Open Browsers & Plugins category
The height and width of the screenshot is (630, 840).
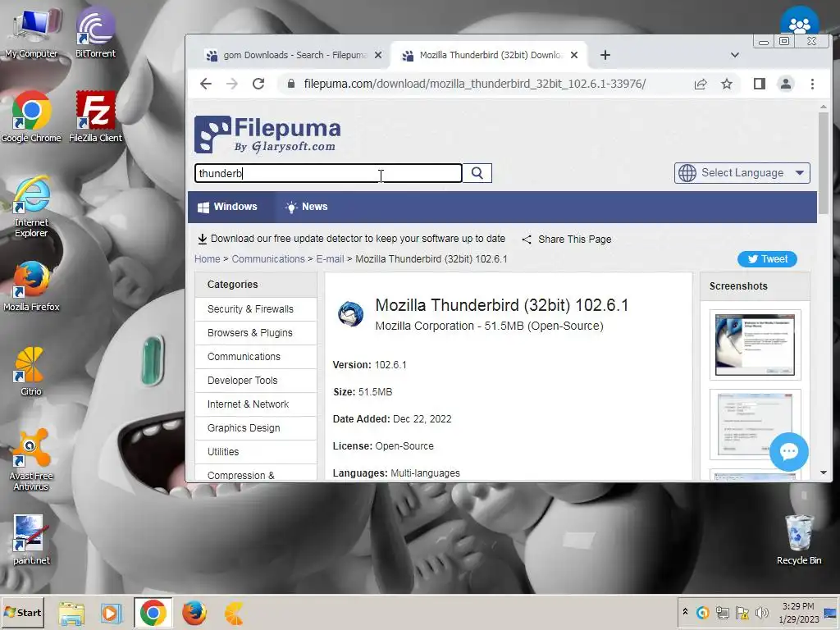(x=256, y=333)
